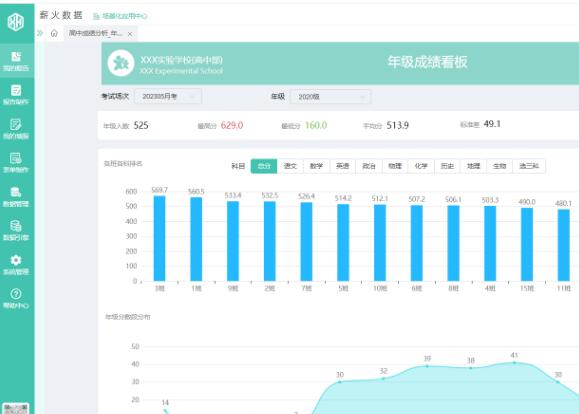
Task: Open the 考试场次 dropdown
Action: 168,96
